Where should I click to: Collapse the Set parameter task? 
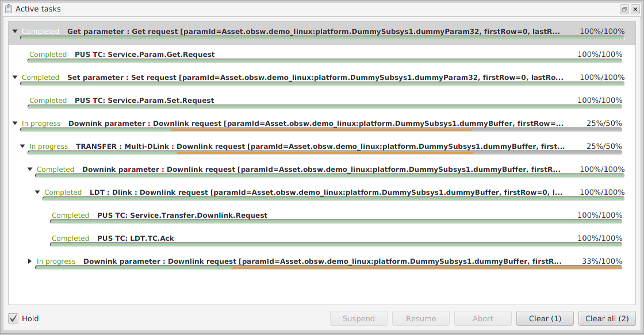point(15,78)
